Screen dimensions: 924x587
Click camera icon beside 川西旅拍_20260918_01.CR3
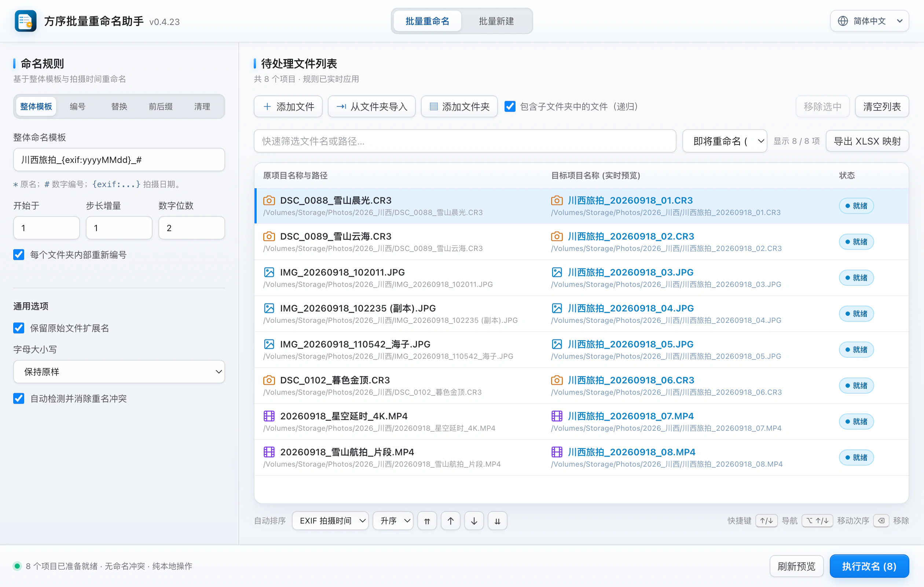tap(557, 200)
